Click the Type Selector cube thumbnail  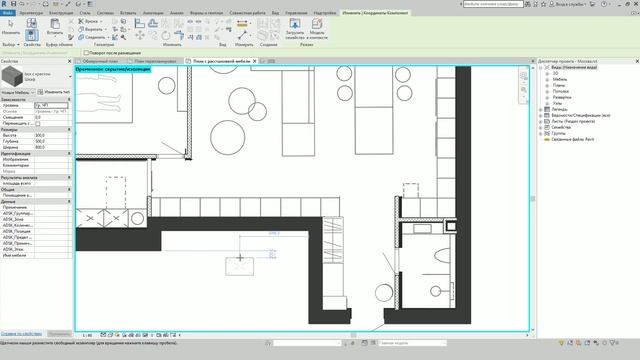pos(12,76)
